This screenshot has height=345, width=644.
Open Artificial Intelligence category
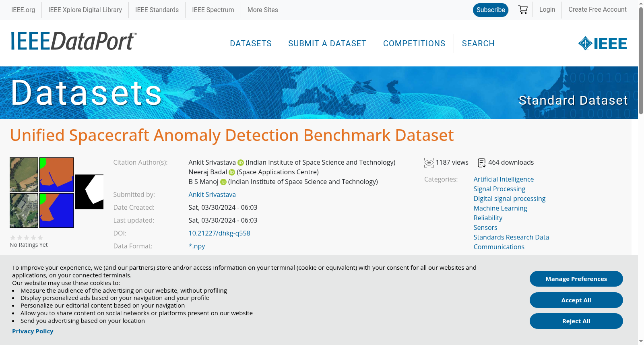504,179
